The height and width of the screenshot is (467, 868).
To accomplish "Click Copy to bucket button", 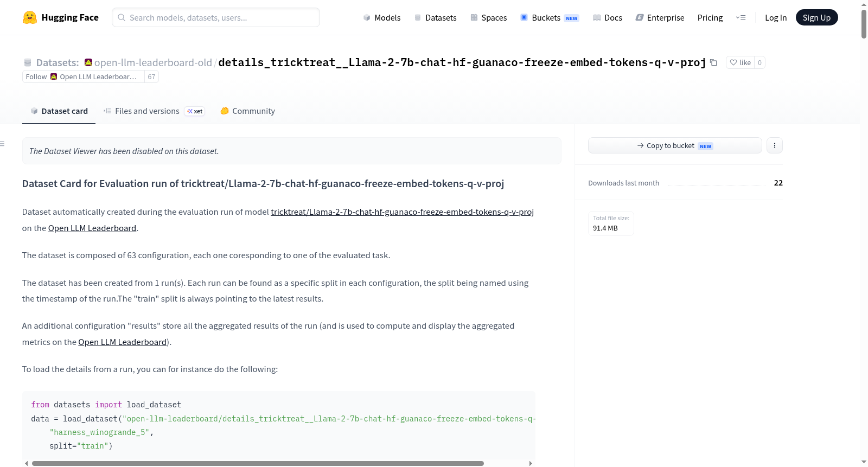I will [675, 145].
